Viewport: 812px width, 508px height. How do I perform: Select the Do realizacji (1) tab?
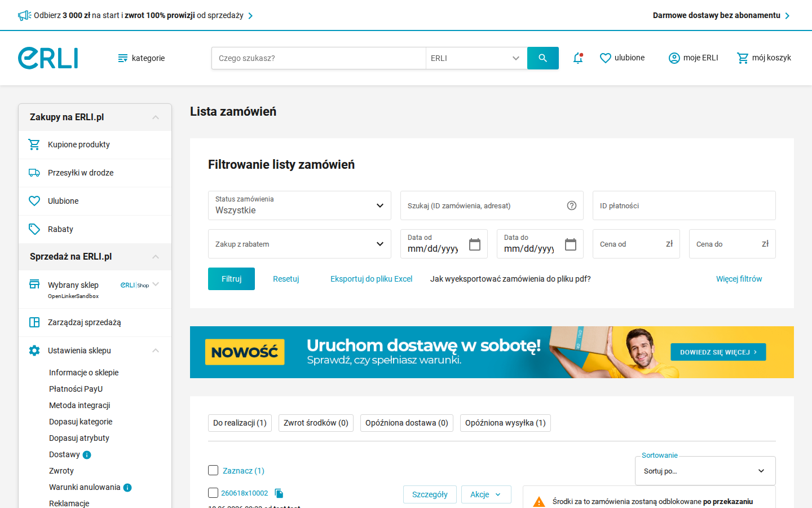pos(240,423)
